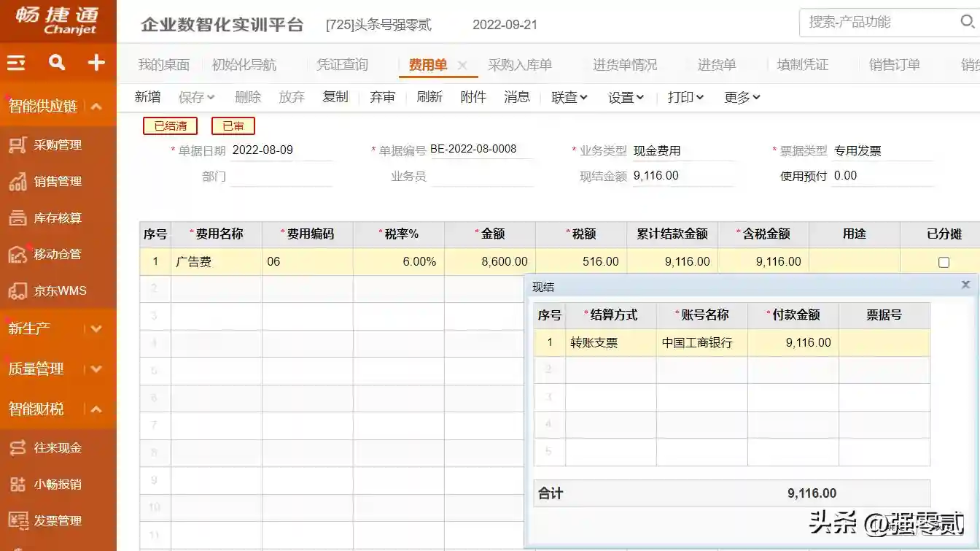The width and height of the screenshot is (980, 551).
Task: Switch to the 凭证查询 tab
Action: click(x=342, y=65)
